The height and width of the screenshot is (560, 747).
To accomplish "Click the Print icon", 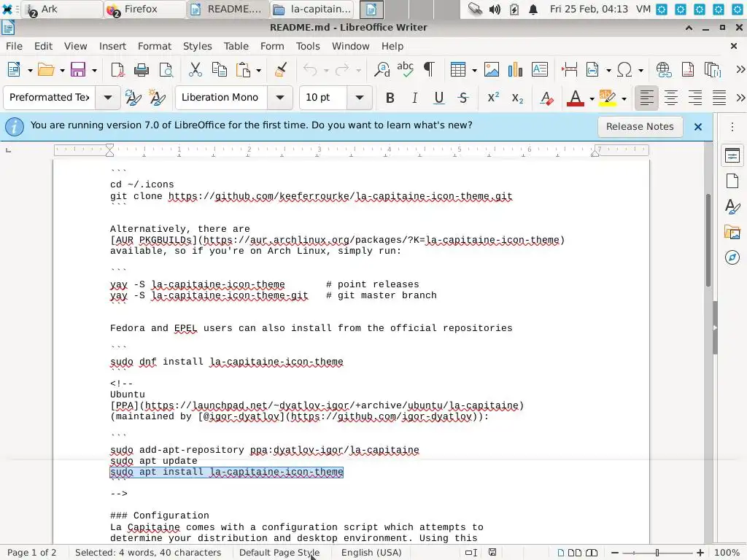I will pos(141,69).
